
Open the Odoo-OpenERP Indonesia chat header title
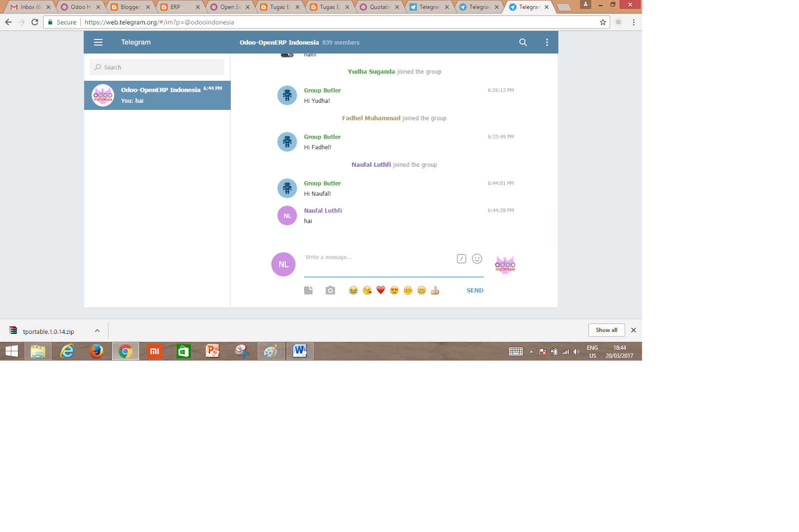[279, 42]
